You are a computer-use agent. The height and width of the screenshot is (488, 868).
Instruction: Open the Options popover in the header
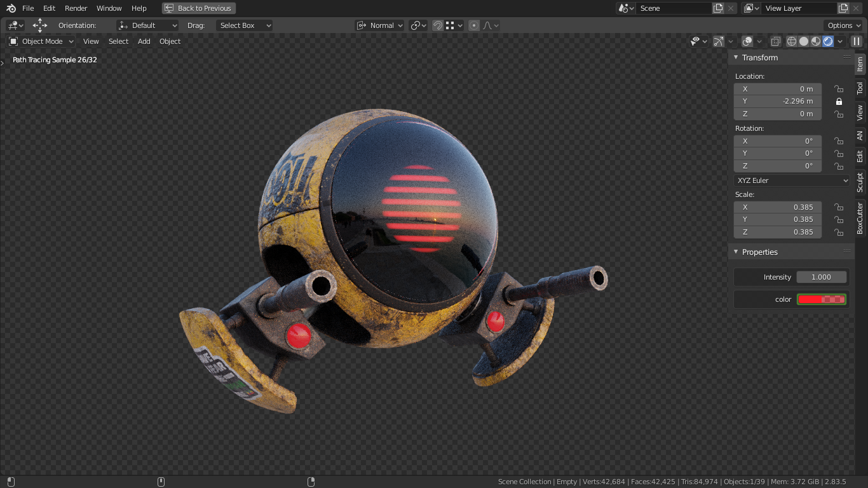coord(843,25)
